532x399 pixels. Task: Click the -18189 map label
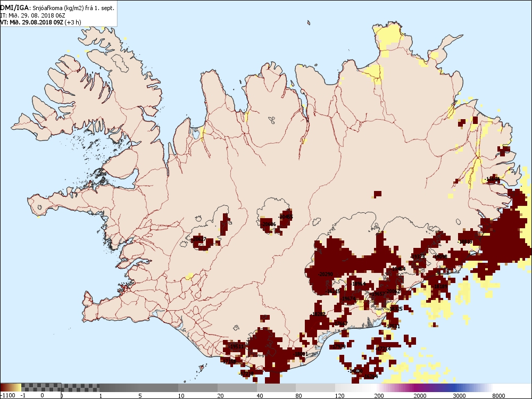[440, 286]
